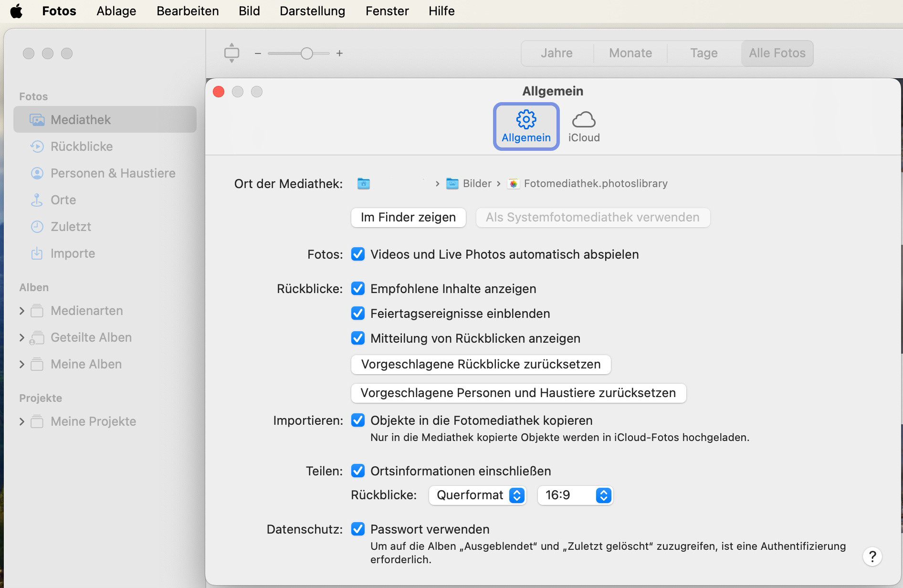
Task: Open the Darstellung menu
Action: (312, 11)
